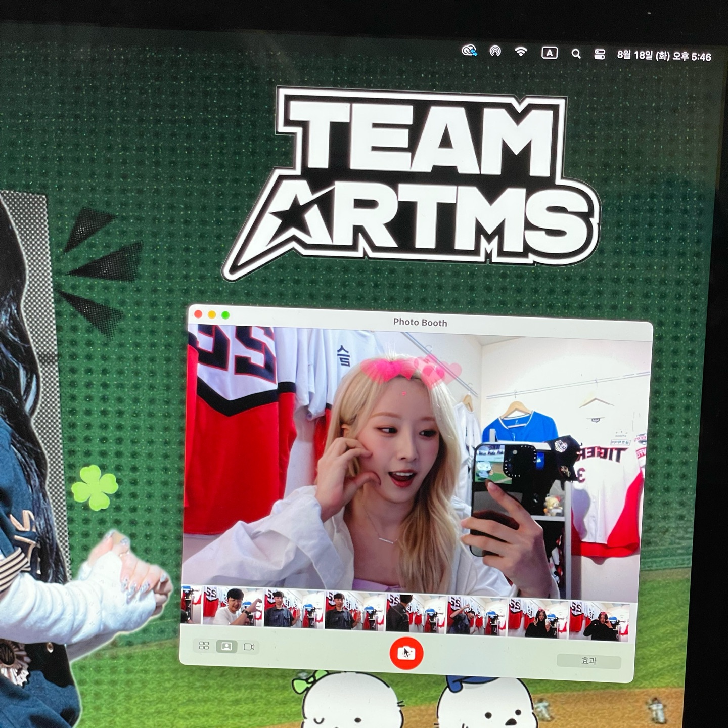Switch to movie clip recording mode

tap(249, 647)
